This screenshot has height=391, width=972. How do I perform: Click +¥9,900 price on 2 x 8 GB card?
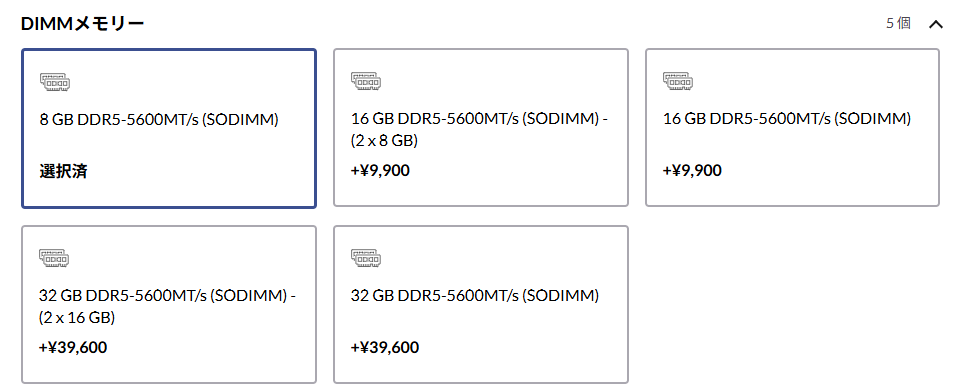pyautogui.click(x=380, y=171)
